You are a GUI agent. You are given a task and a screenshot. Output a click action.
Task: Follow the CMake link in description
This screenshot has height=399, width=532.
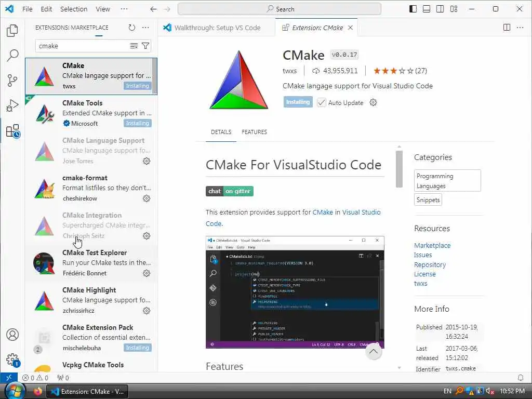(322, 212)
